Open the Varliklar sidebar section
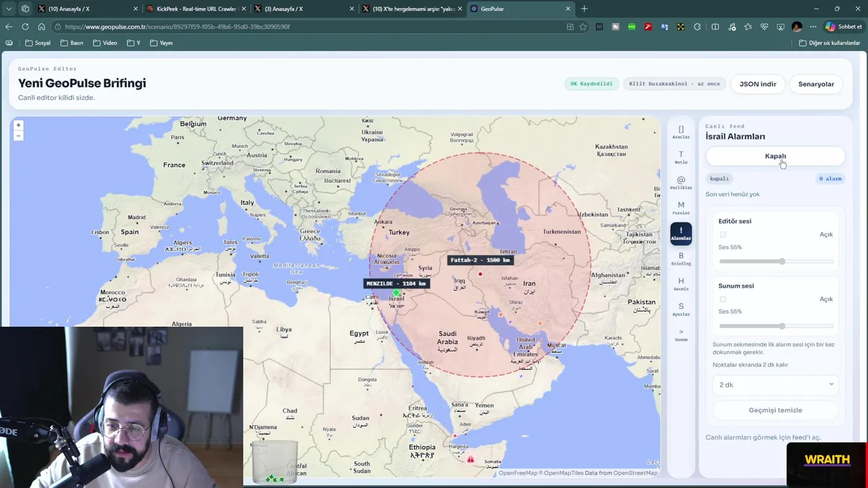This screenshot has height=488, width=868. 681,183
